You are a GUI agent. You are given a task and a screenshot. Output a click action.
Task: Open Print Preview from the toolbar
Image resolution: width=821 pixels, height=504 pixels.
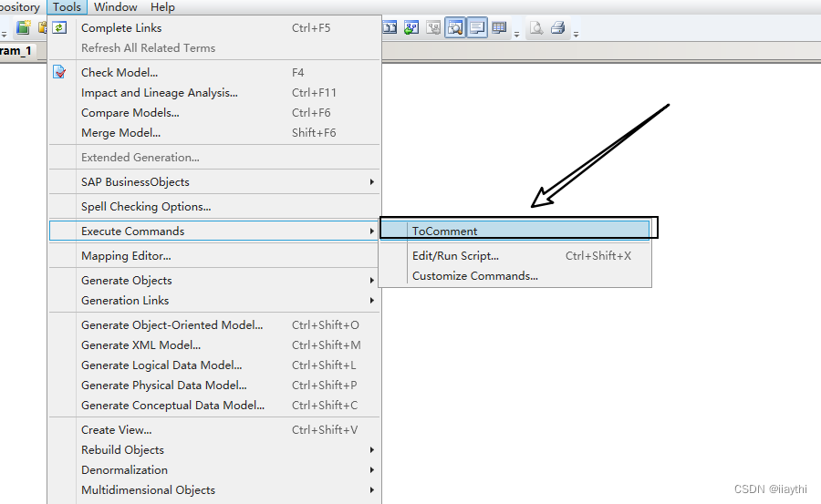536,28
